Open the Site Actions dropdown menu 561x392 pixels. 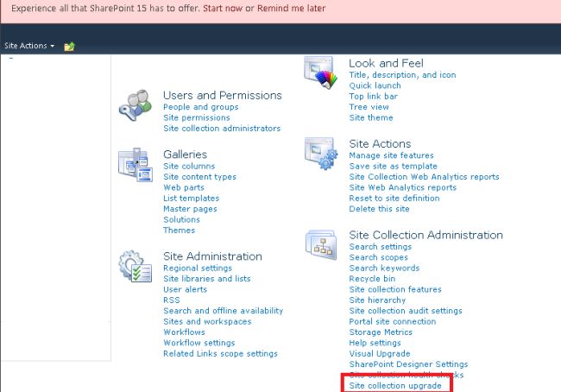pos(29,46)
